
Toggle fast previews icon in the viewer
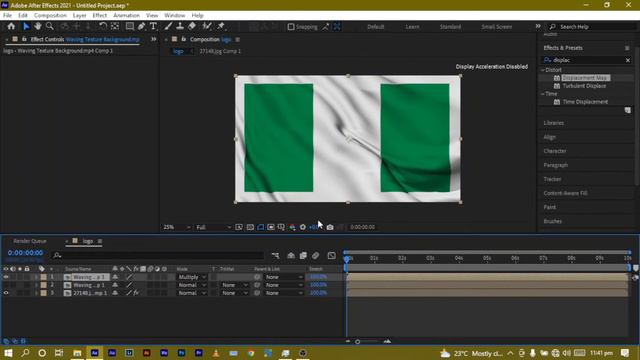click(x=239, y=227)
